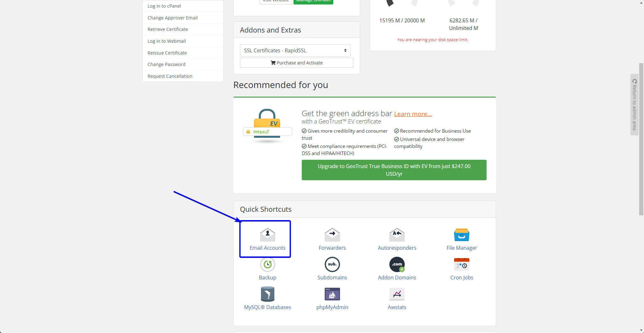Choose Request Cancellation from sidebar menu
This screenshot has width=644, height=333.
pyautogui.click(x=170, y=76)
